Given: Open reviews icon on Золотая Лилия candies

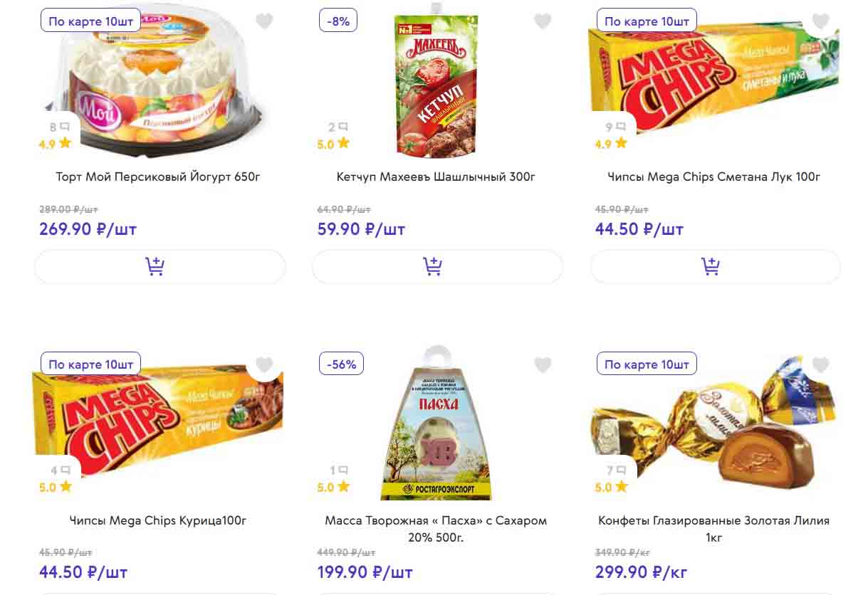Looking at the screenshot, I should pos(615,470).
